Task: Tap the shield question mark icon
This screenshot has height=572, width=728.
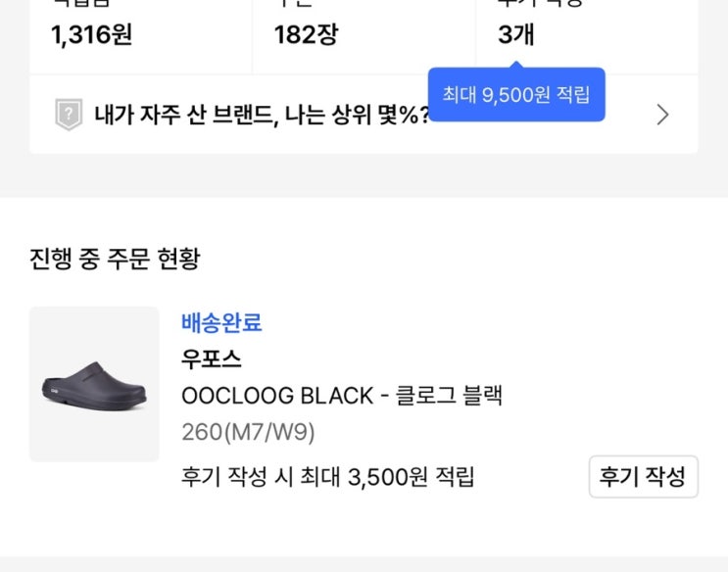Action: pos(68,116)
